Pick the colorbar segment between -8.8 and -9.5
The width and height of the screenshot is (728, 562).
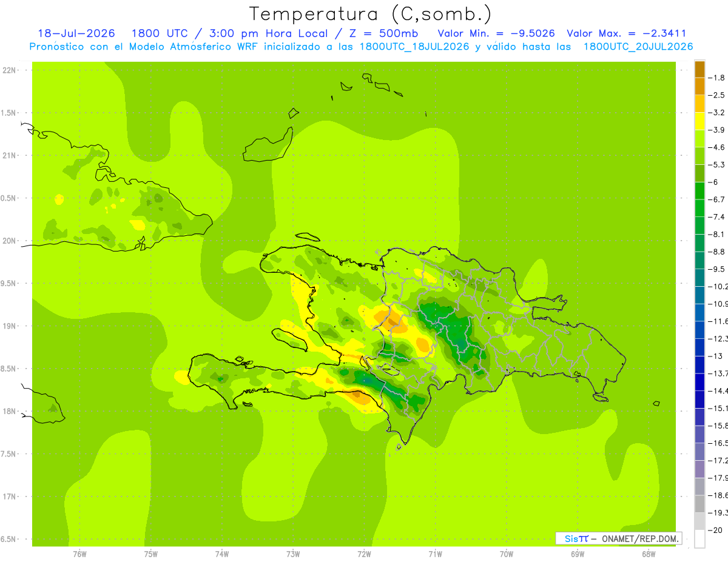699,260
